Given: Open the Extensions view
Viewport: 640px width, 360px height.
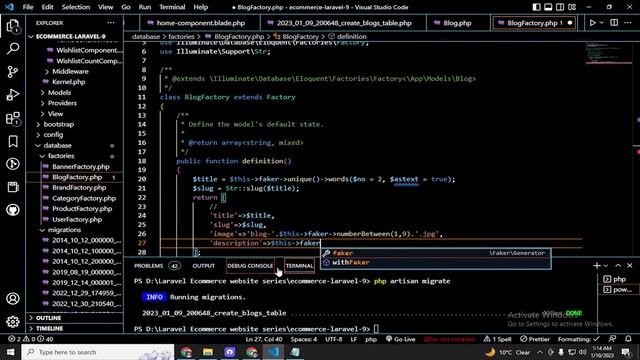Looking at the screenshot, I should coord(13,118).
